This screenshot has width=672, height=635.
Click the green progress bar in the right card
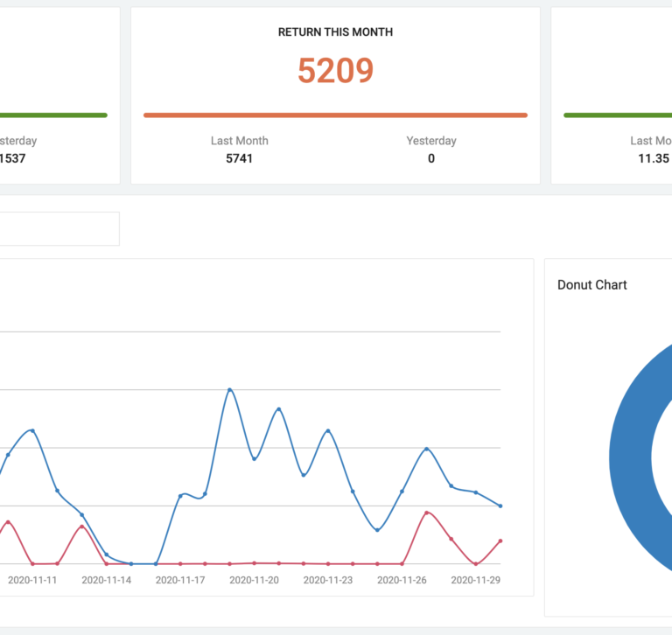click(x=617, y=115)
